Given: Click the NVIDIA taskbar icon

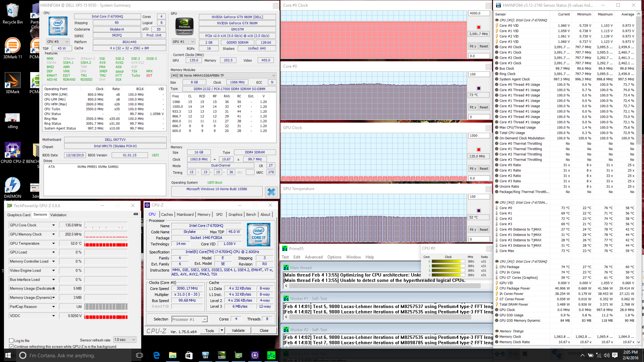Looking at the screenshot, I should point(222,355).
